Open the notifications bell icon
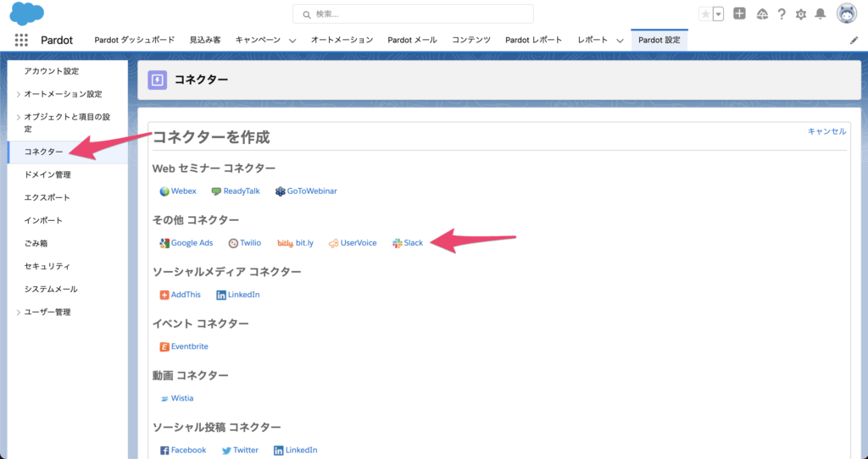The width and height of the screenshot is (868, 459). pyautogui.click(x=821, y=14)
